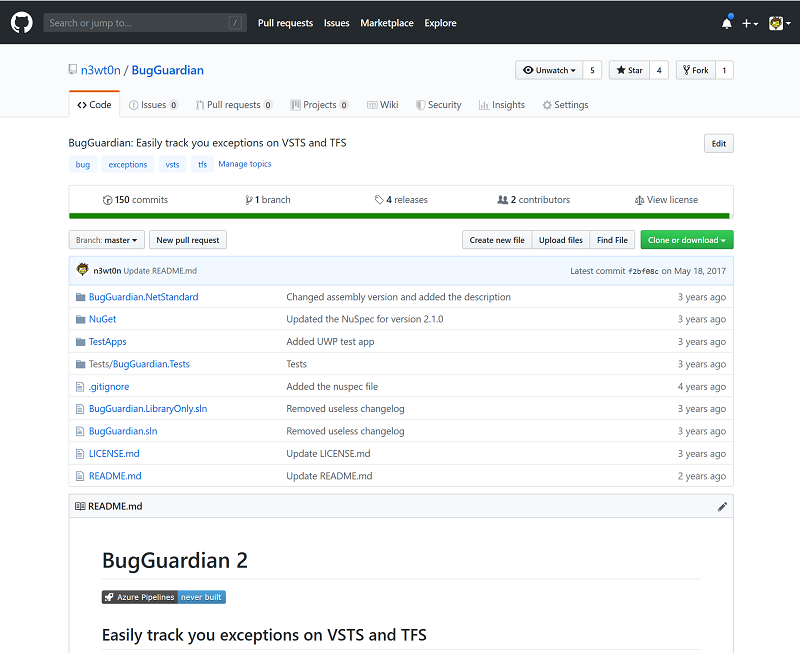Open Pull requests in top navigation

[x=285, y=23]
